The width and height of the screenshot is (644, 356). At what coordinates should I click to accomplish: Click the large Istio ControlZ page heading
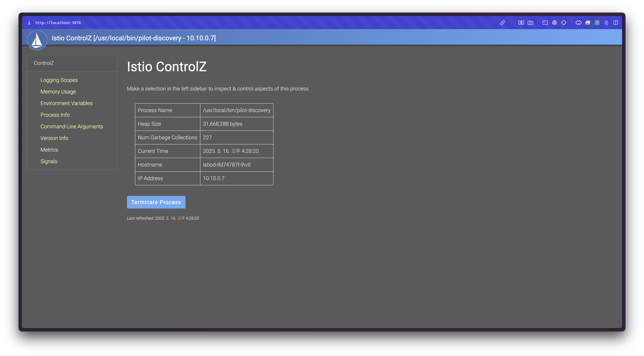(x=167, y=67)
